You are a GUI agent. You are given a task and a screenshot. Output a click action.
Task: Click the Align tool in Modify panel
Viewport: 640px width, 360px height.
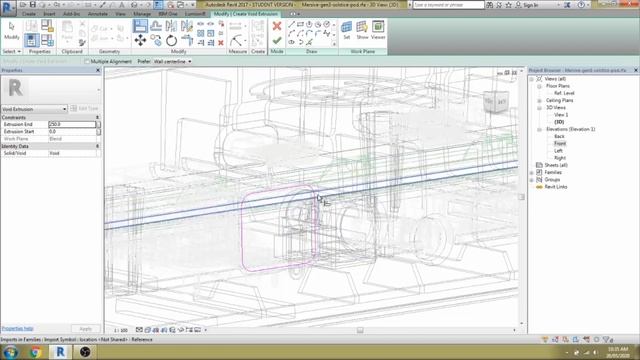(140, 26)
